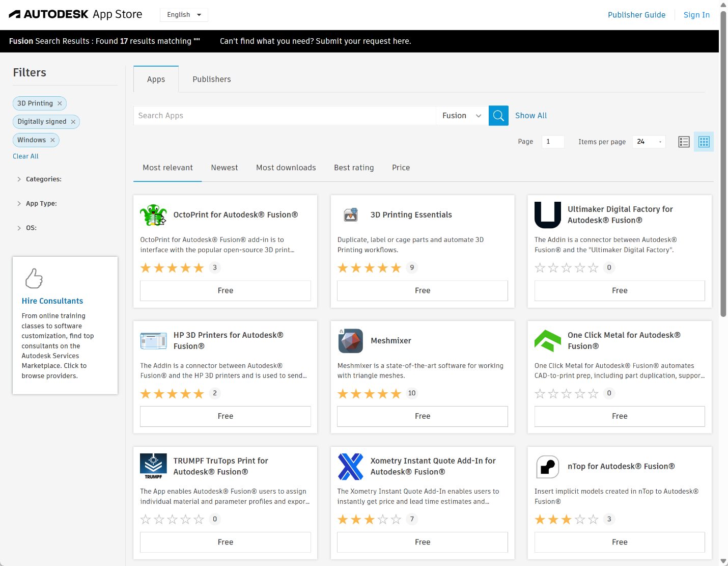Remove the Digitally signed filter
Viewport: 728px width, 566px height.
[x=73, y=122]
